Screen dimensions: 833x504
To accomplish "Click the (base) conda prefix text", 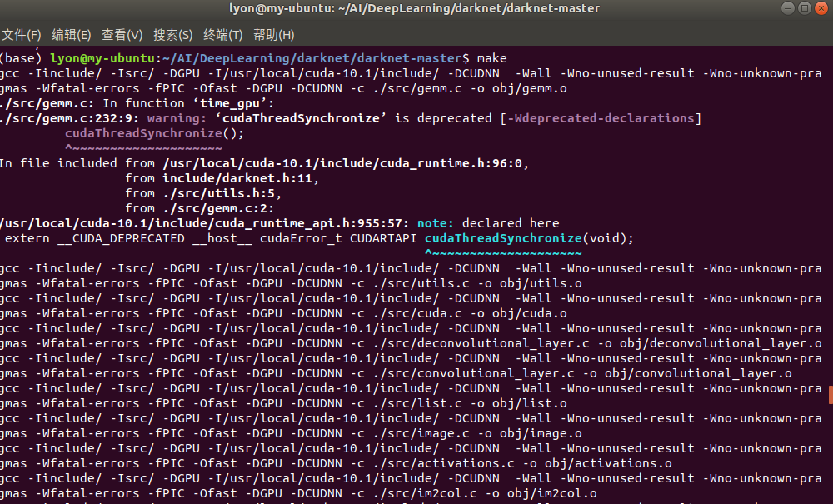I will click(21, 58).
